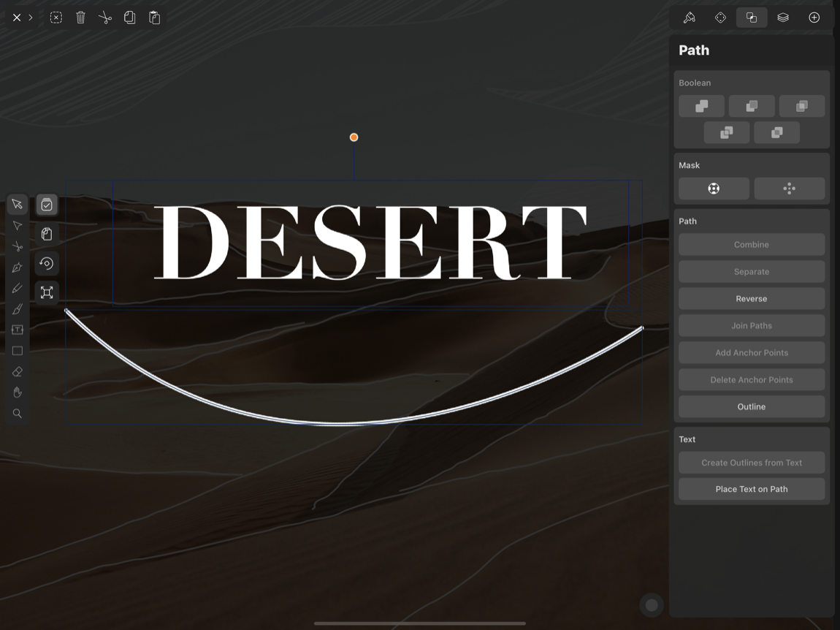The image size is (840, 630).
Task: Deselect all using the dashed-box icon
Action: click(56, 18)
